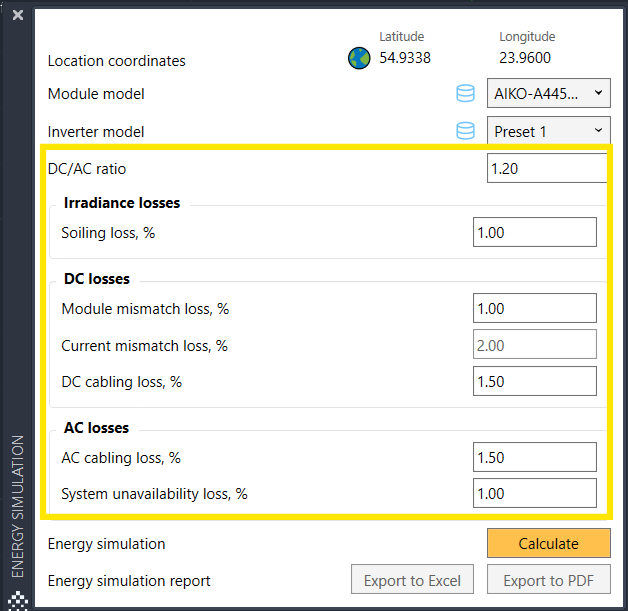Edit the DC cabling loss field
Screen dimensions: 628x611
point(534,381)
